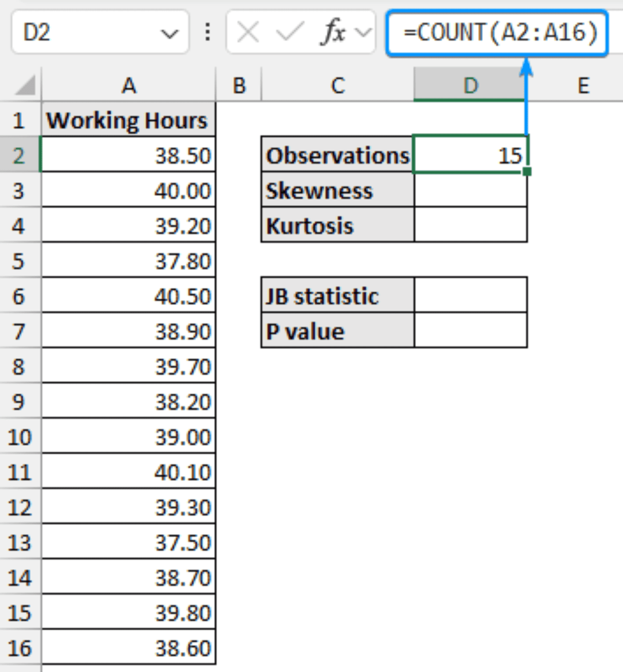Viewport: 623px width, 672px height.
Task: Select the Skewness label cell
Action: click(x=338, y=190)
